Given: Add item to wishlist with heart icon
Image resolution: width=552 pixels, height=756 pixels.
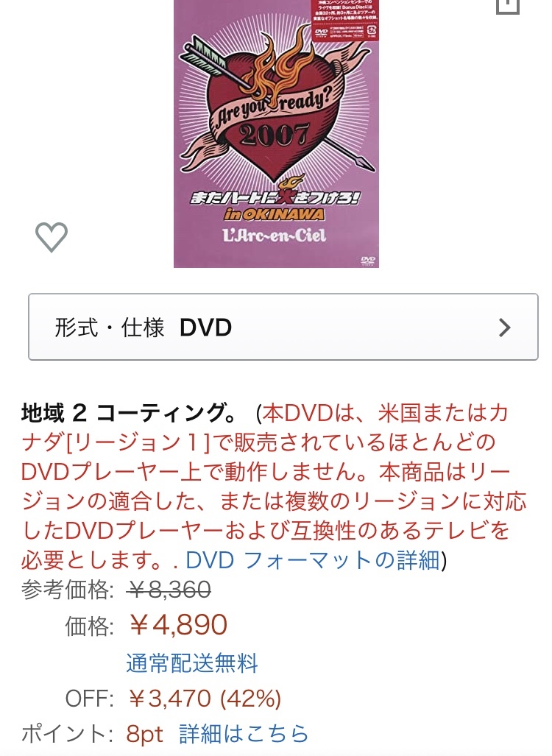Looking at the screenshot, I should [x=51, y=237].
